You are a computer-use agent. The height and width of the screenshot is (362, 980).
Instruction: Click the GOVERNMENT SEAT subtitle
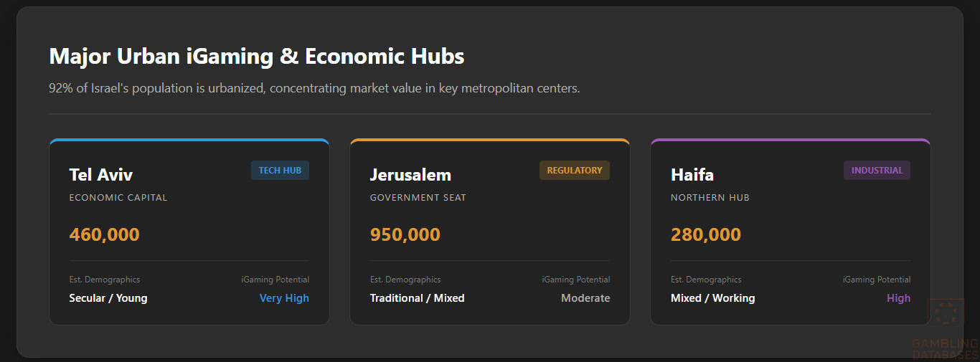pos(418,198)
